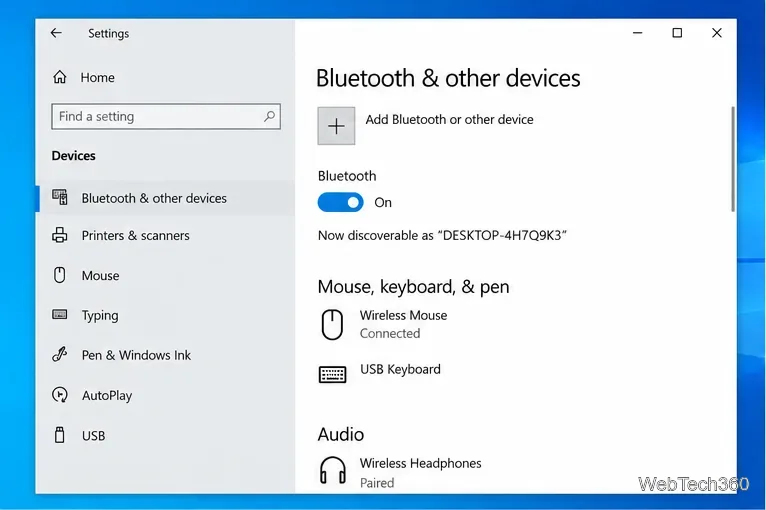
Task: Click the search magnifier icon
Action: (269, 116)
